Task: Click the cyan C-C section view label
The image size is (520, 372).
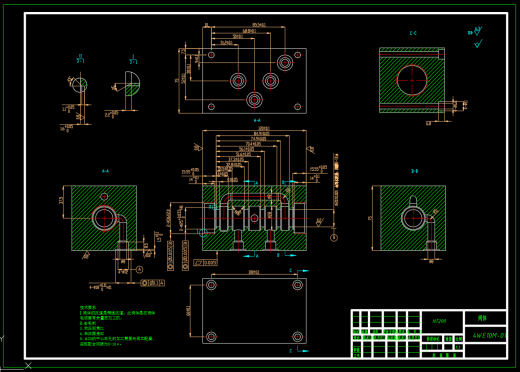Action: pyautogui.click(x=413, y=33)
